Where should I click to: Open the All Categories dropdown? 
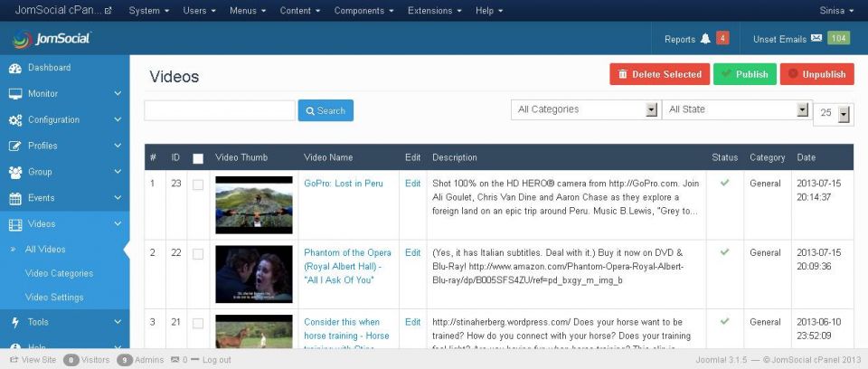(586, 109)
